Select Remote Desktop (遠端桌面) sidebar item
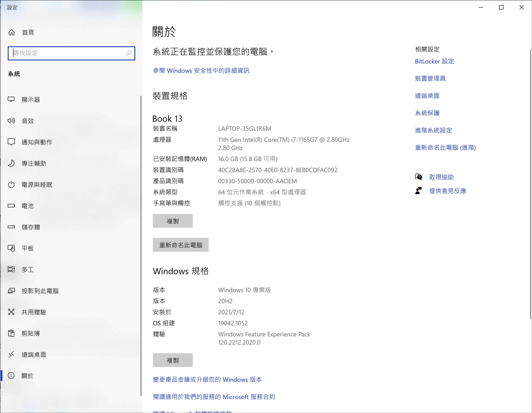532x413 pixels. pos(34,355)
